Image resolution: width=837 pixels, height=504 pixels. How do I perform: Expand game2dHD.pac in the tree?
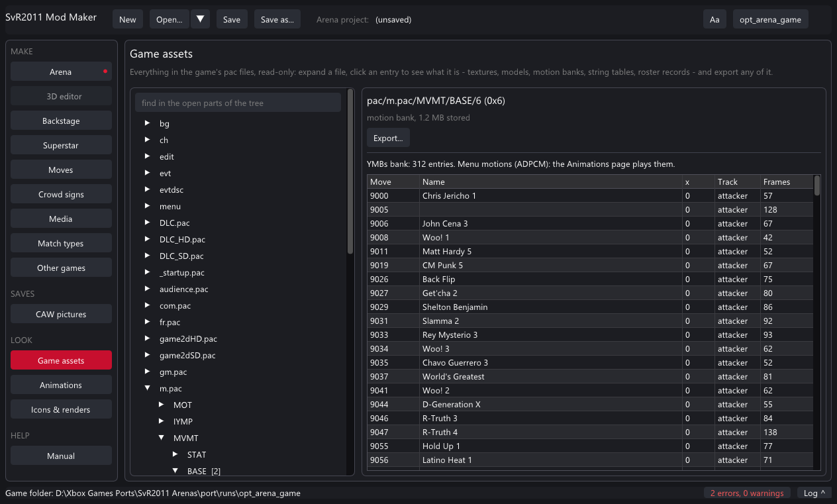tap(148, 338)
